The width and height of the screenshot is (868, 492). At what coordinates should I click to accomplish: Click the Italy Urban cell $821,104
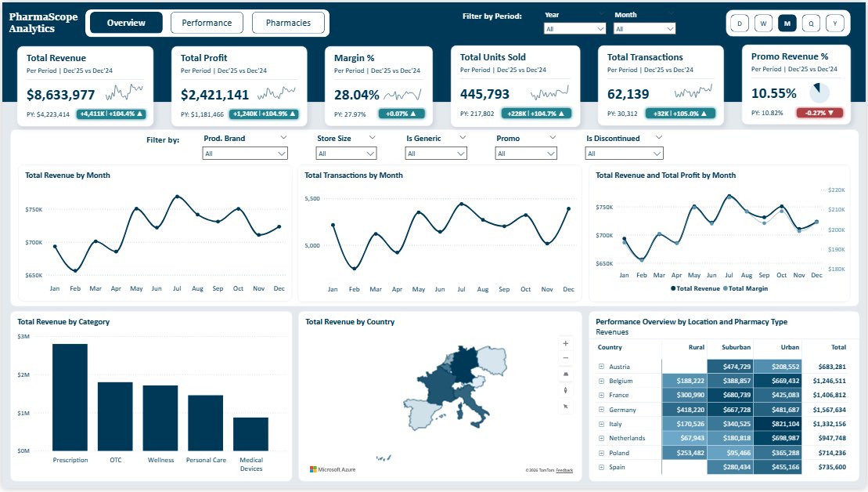coord(778,424)
